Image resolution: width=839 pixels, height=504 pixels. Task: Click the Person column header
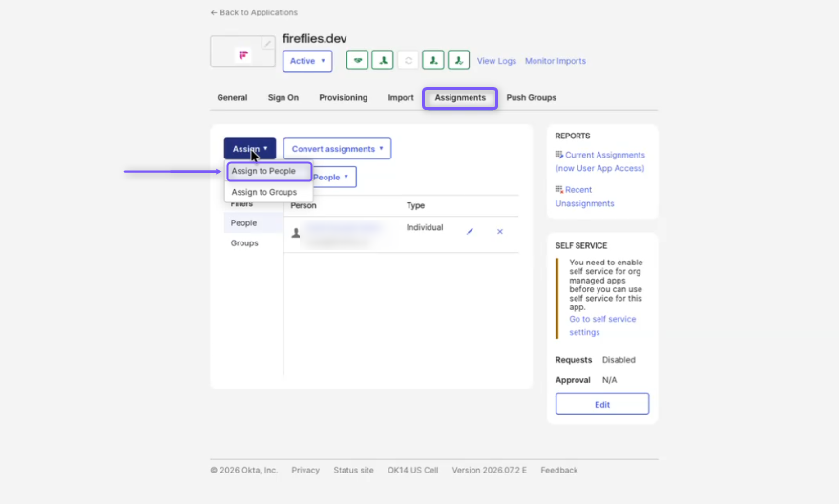(x=304, y=205)
